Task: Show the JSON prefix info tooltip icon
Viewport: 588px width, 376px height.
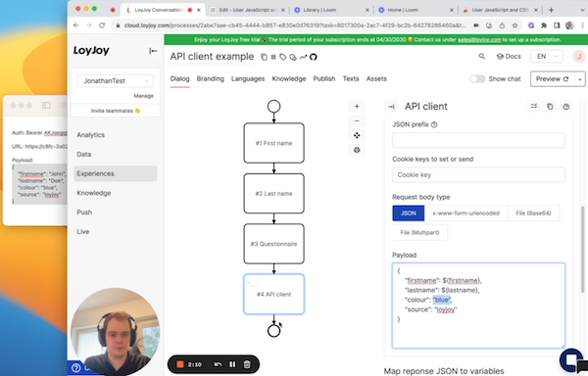Action: (434, 124)
